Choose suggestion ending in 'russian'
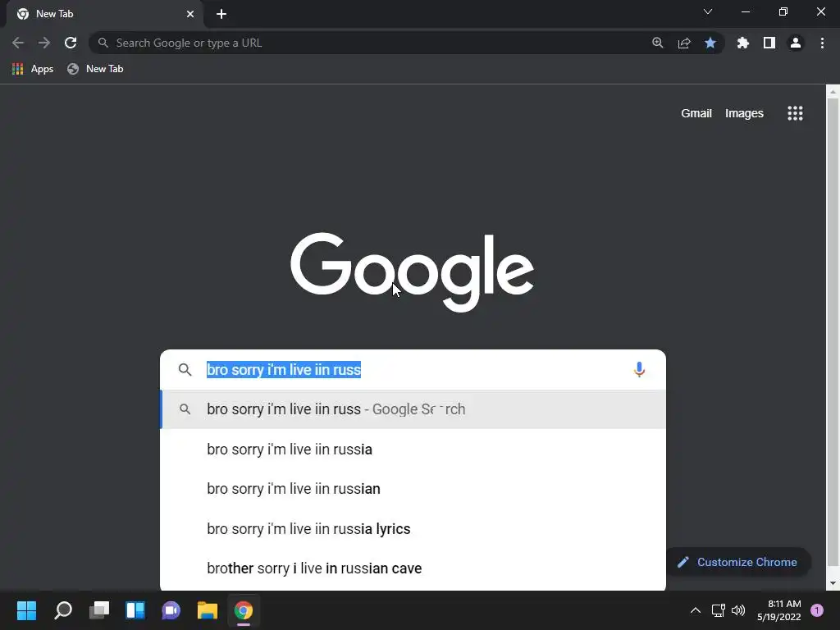 pos(413,489)
